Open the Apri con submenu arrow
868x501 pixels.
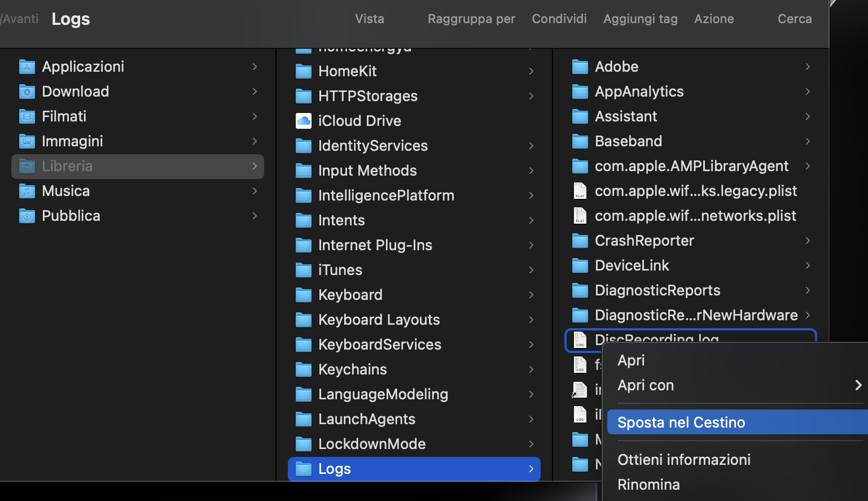pyautogui.click(x=858, y=385)
